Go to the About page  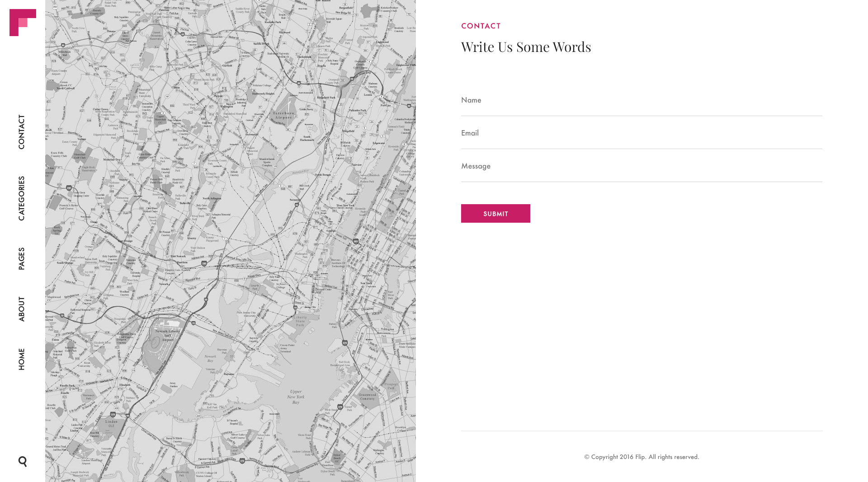[22, 309]
